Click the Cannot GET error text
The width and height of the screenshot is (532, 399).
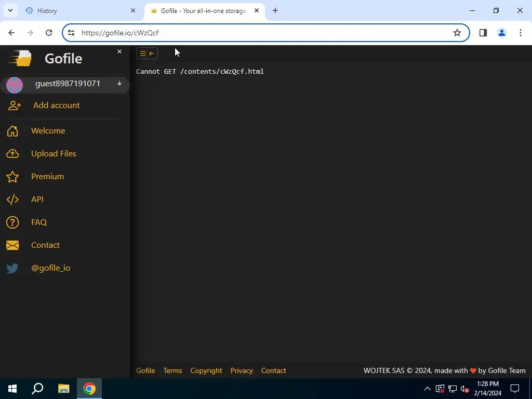200,71
